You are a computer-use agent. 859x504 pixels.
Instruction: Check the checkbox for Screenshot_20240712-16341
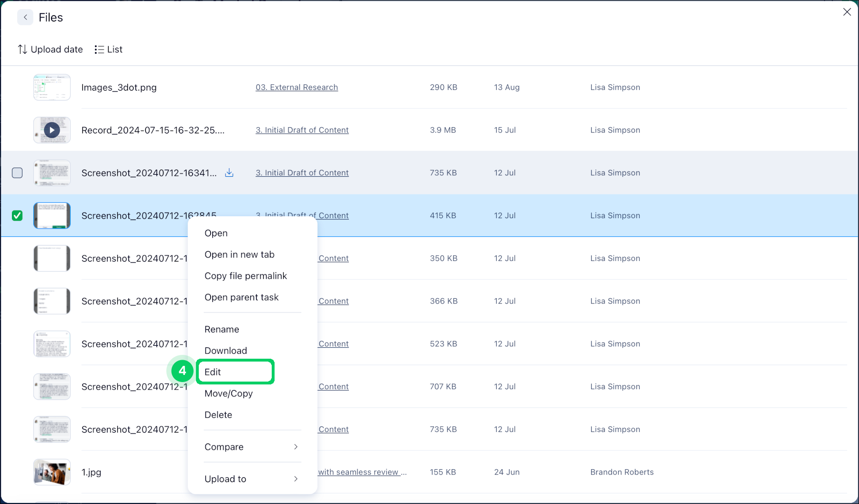17,173
